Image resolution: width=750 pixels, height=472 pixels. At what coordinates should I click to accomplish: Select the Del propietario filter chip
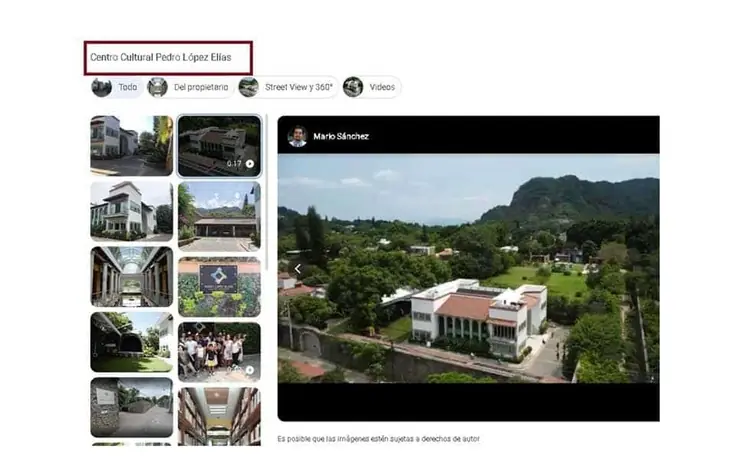(189, 87)
